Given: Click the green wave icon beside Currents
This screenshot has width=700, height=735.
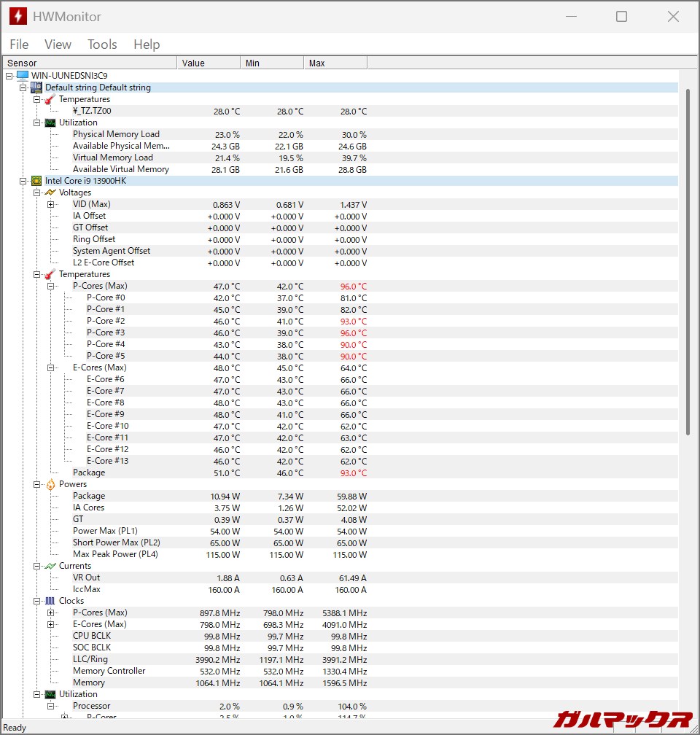Looking at the screenshot, I should click(50, 566).
